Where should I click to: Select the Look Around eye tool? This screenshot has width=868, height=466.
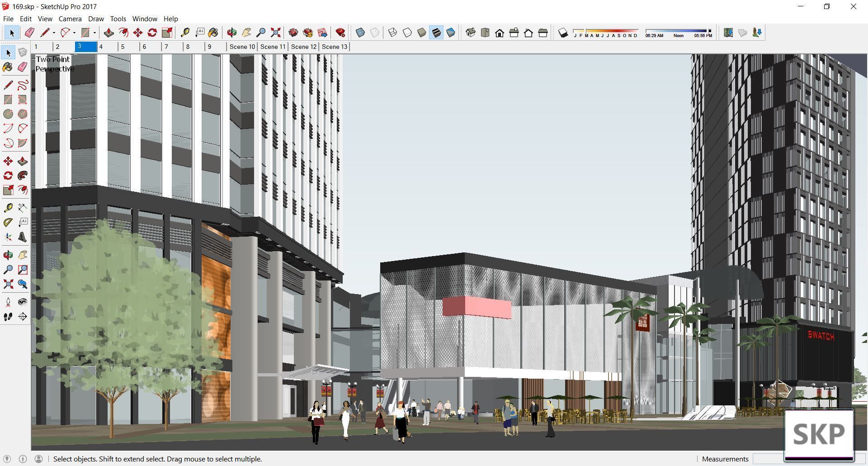point(23,302)
